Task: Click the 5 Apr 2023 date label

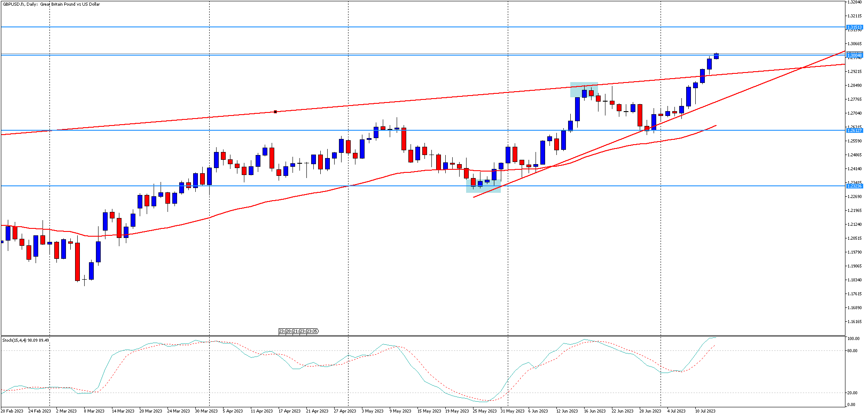Action: pos(233,411)
